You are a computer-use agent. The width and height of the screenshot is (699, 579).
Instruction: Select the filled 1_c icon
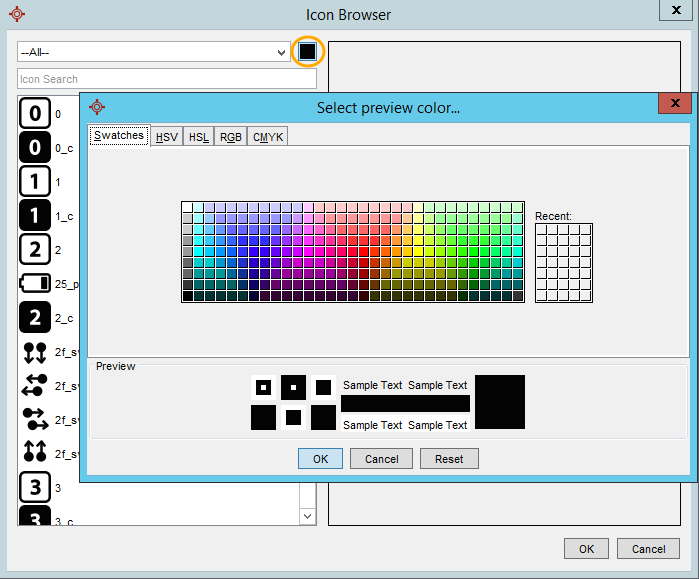pyautogui.click(x=35, y=216)
